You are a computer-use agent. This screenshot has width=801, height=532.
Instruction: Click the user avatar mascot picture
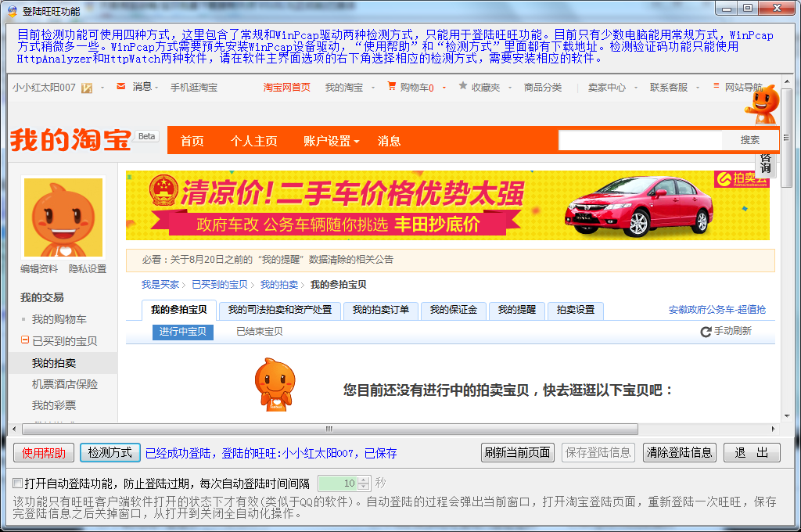pyautogui.click(x=63, y=217)
